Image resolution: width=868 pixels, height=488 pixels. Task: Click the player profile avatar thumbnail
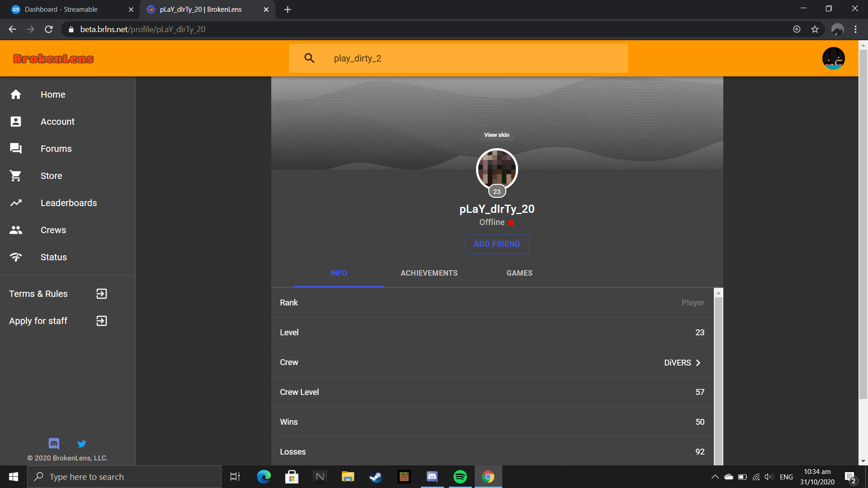pos(497,169)
